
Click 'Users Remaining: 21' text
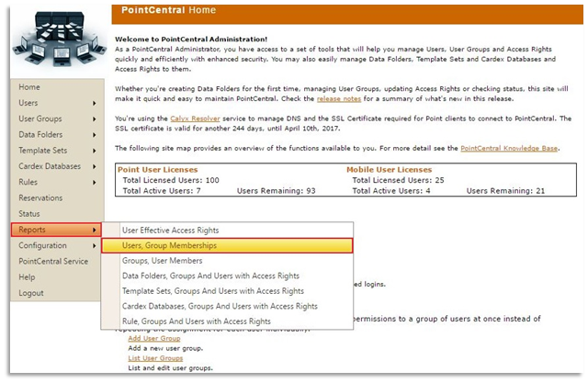pyautogui.click(x=505, y=191)
